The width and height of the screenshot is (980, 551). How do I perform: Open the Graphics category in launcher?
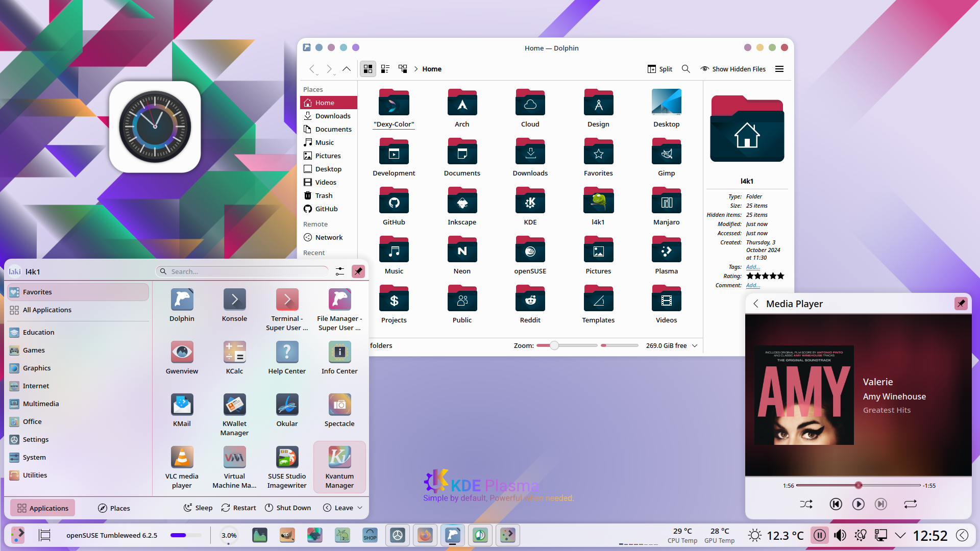coord(78,368)
